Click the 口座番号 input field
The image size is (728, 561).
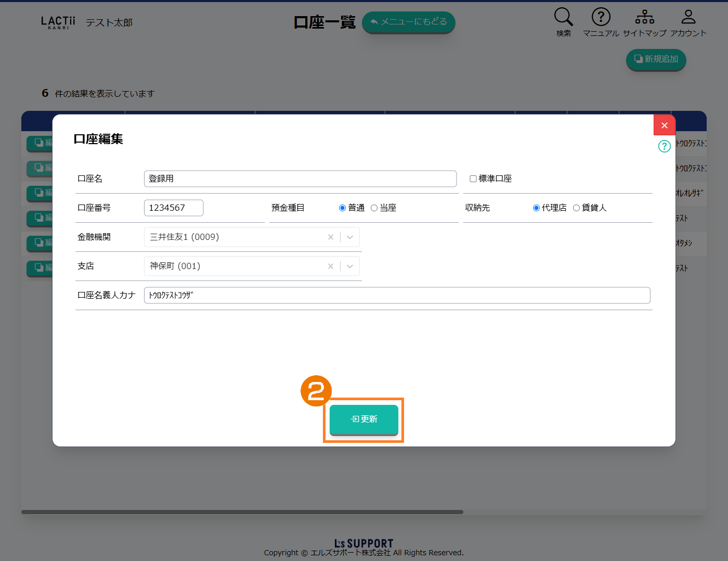point(173,208)
